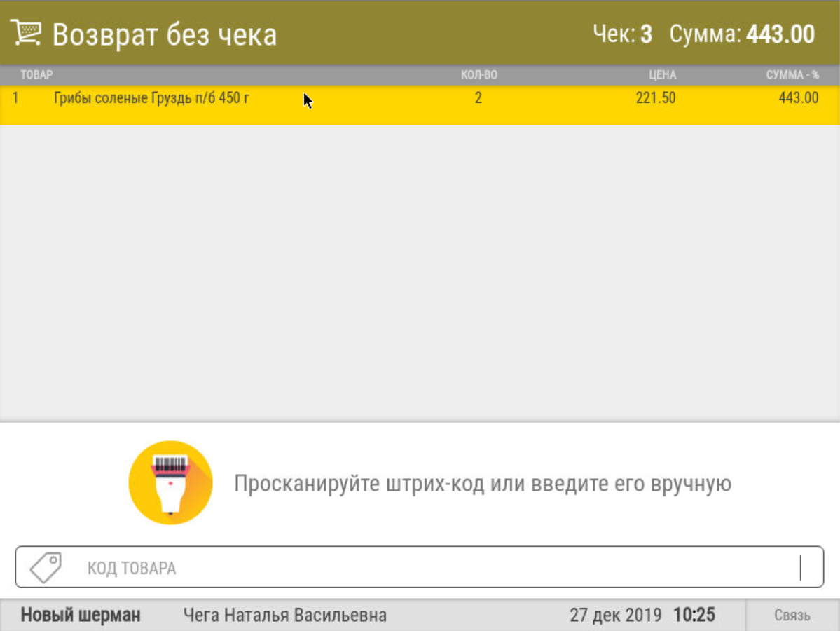Click the price tag icon in code field
Screen dimensions: 840x631
(x=46, y=567)
